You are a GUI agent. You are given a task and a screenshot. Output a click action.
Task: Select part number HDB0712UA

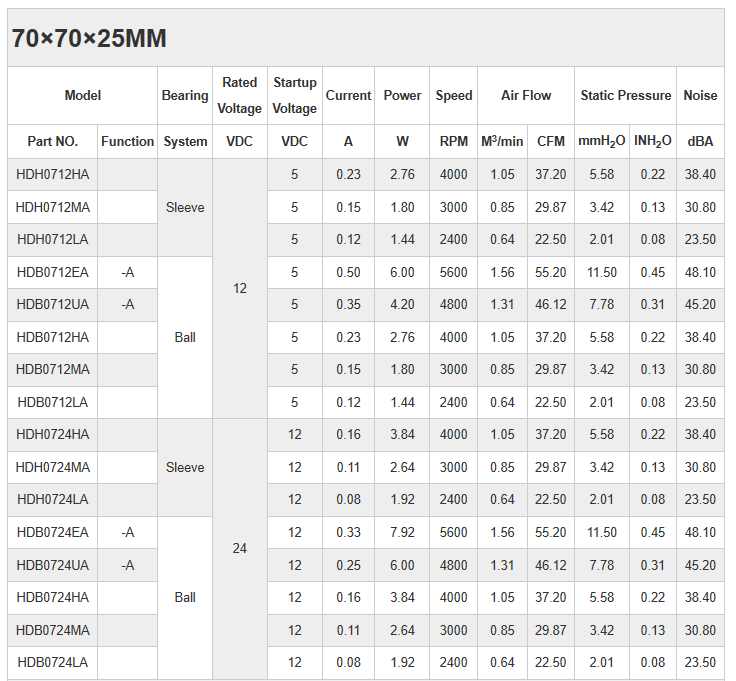(53, 305)
